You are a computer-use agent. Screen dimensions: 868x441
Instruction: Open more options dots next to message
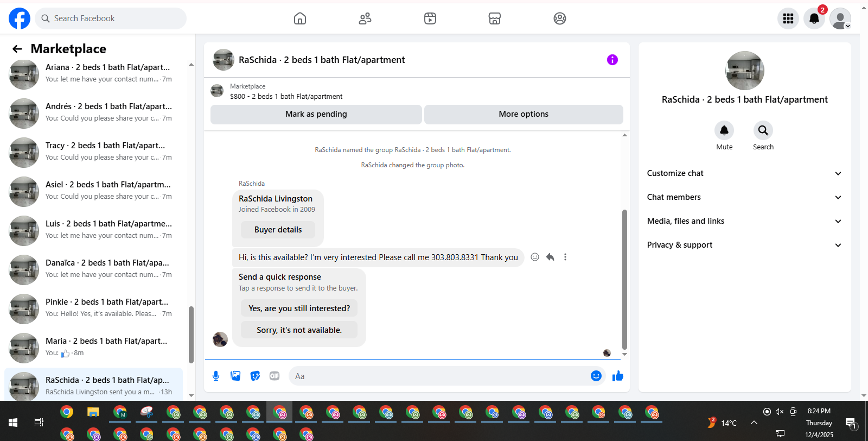click(565, 257)
